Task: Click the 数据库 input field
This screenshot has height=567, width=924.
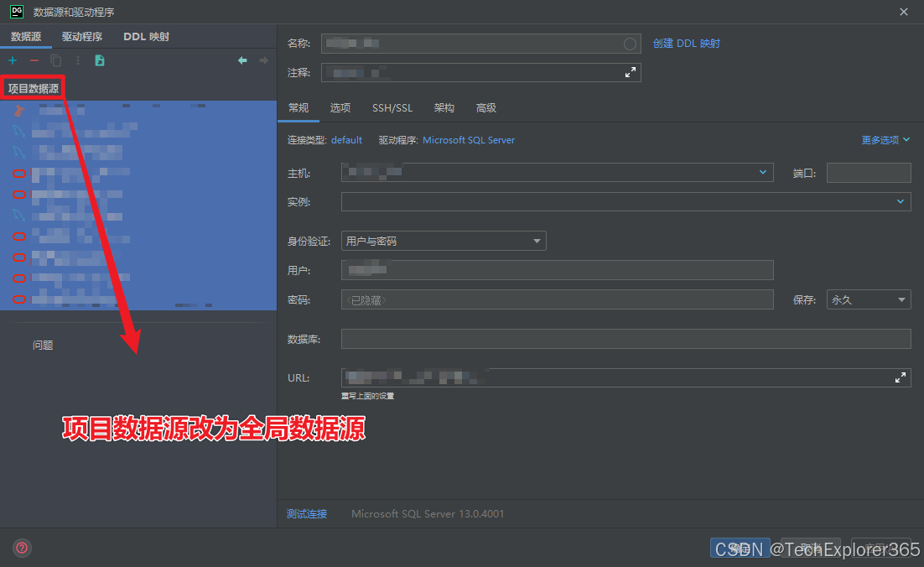Action: [x=626, y=339]
